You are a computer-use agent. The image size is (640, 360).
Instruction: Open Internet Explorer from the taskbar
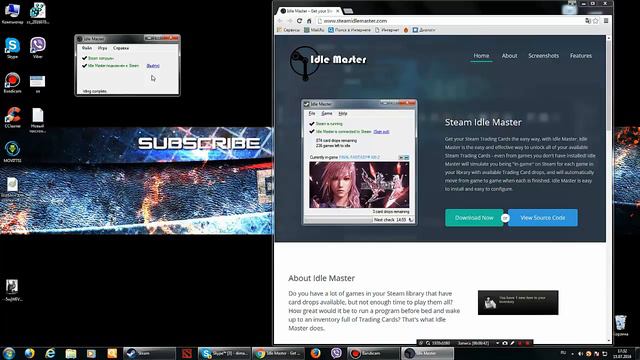pos(50,353)
